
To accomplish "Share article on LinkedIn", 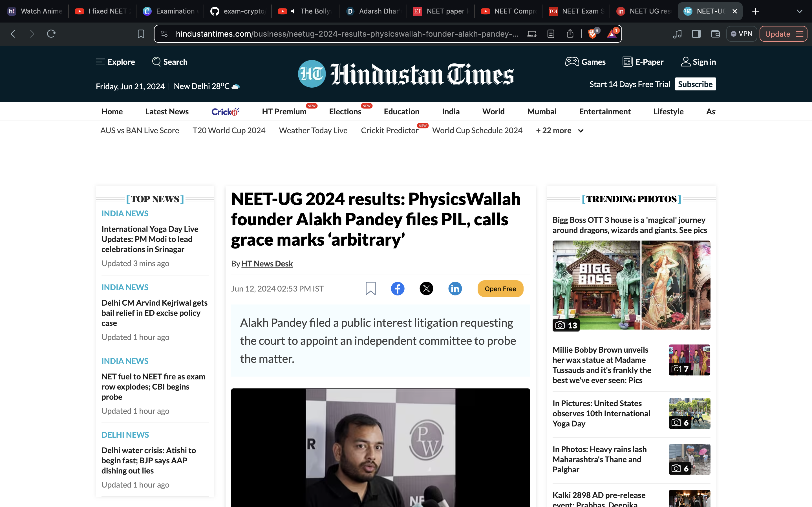I will (x=455, y=289).
